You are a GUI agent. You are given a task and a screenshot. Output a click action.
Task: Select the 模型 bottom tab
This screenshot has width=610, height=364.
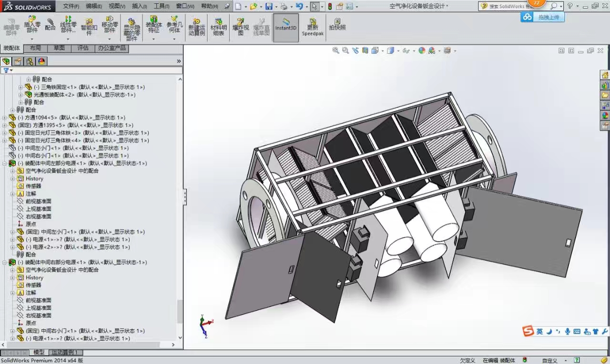point(39,353)
